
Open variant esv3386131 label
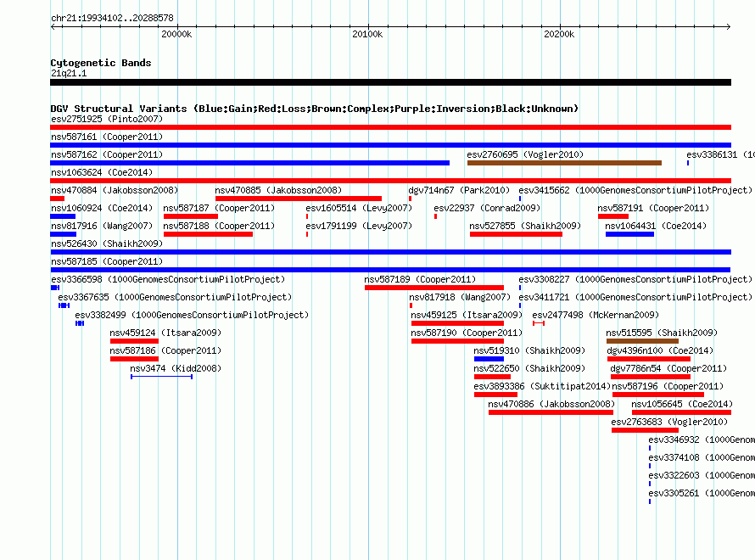(720, 154)
